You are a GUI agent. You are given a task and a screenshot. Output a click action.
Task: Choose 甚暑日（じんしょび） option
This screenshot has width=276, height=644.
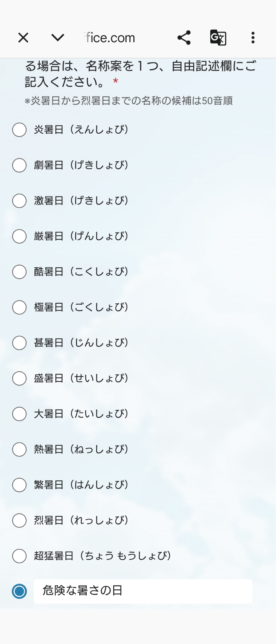click(x=19, y=343)
